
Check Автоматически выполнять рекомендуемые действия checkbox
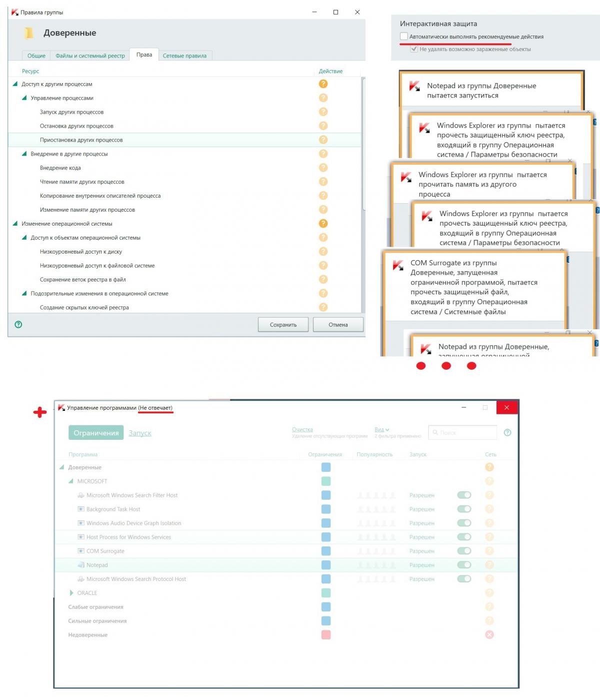point(404,37)
